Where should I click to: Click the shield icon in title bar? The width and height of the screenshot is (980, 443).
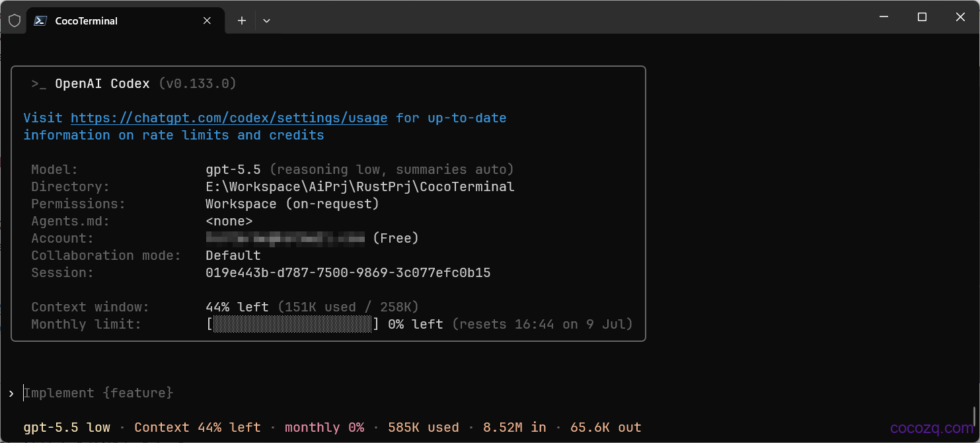coord(15,20)
